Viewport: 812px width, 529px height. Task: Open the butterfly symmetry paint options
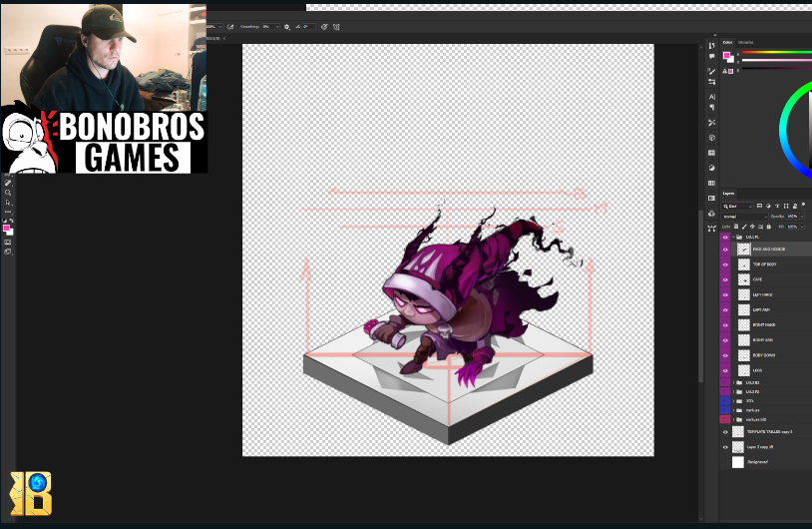tap(336, 27)
